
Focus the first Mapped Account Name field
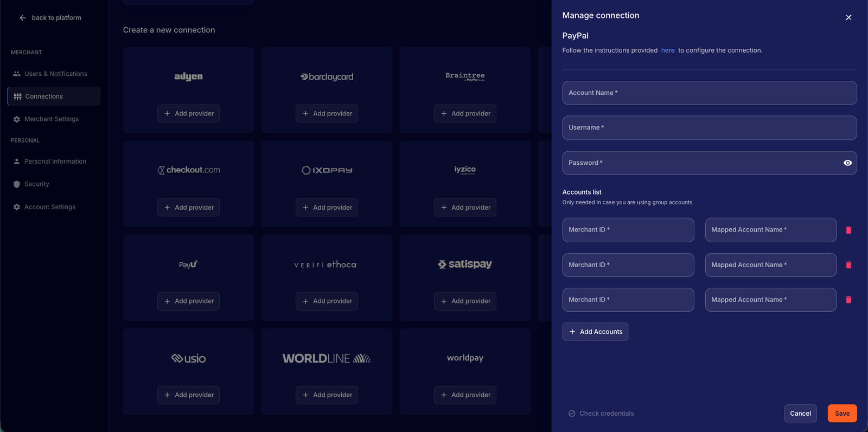click(x=771, y=230)
